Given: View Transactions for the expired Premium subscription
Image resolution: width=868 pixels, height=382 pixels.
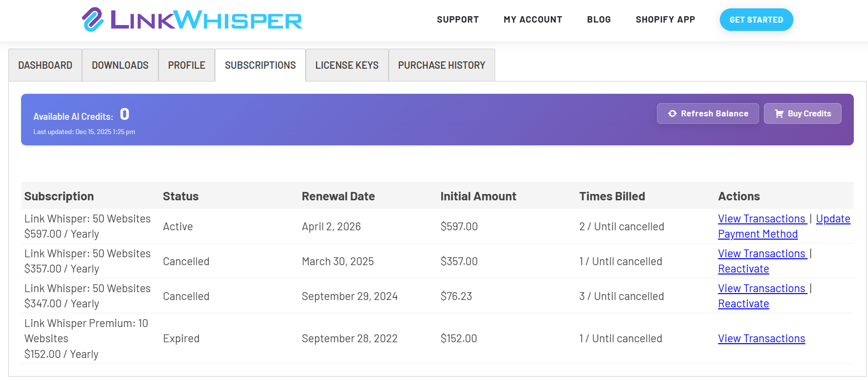Looking at the screenshot, I should (761, 338).
